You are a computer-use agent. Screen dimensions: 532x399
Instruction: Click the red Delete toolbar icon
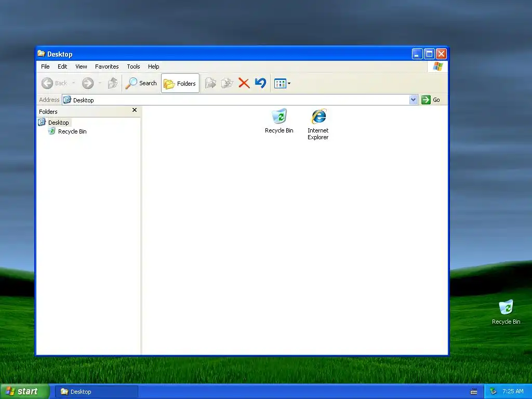244,83
